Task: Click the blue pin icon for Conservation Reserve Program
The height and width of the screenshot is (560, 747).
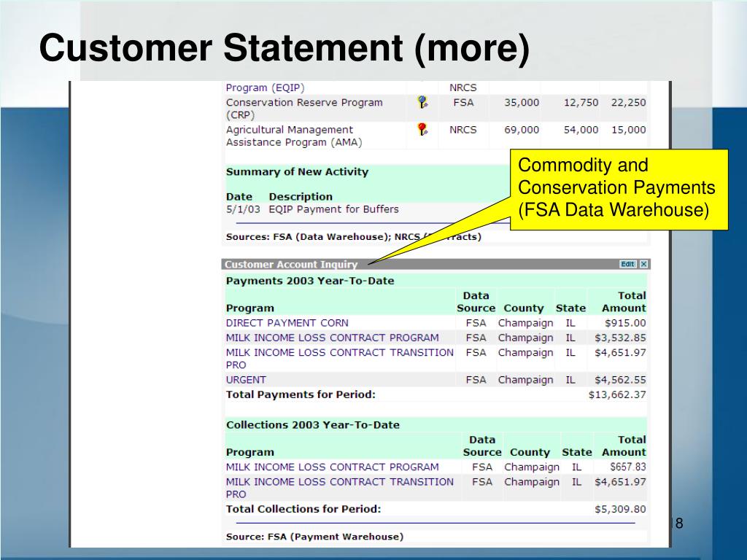Action: (x=422, y=102)
